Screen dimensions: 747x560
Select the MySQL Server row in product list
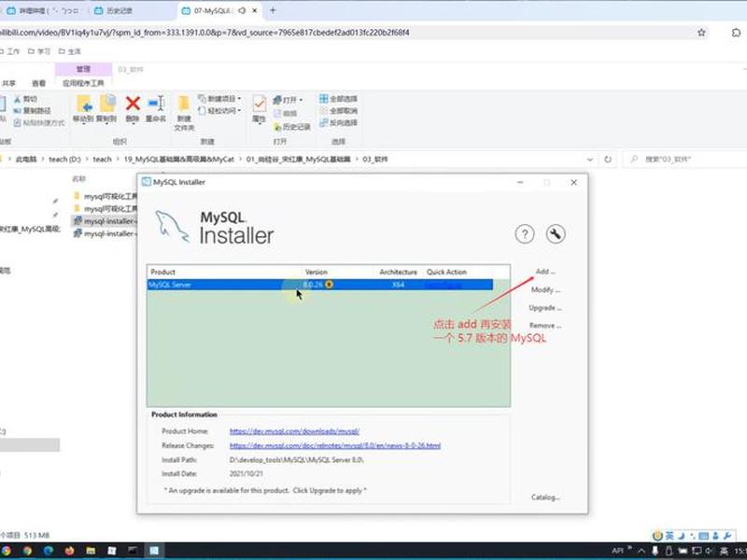320,285
